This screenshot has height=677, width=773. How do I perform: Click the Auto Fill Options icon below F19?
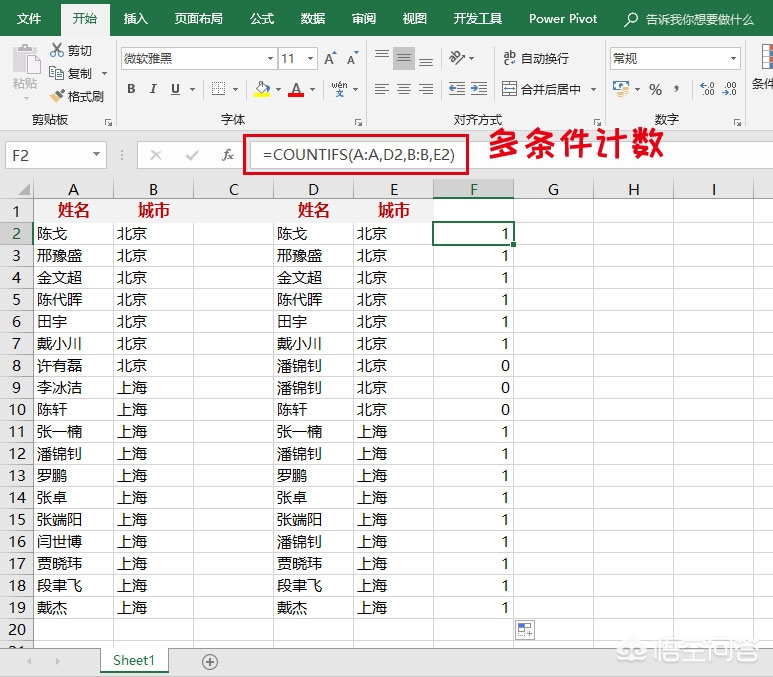tap(524, 629)
